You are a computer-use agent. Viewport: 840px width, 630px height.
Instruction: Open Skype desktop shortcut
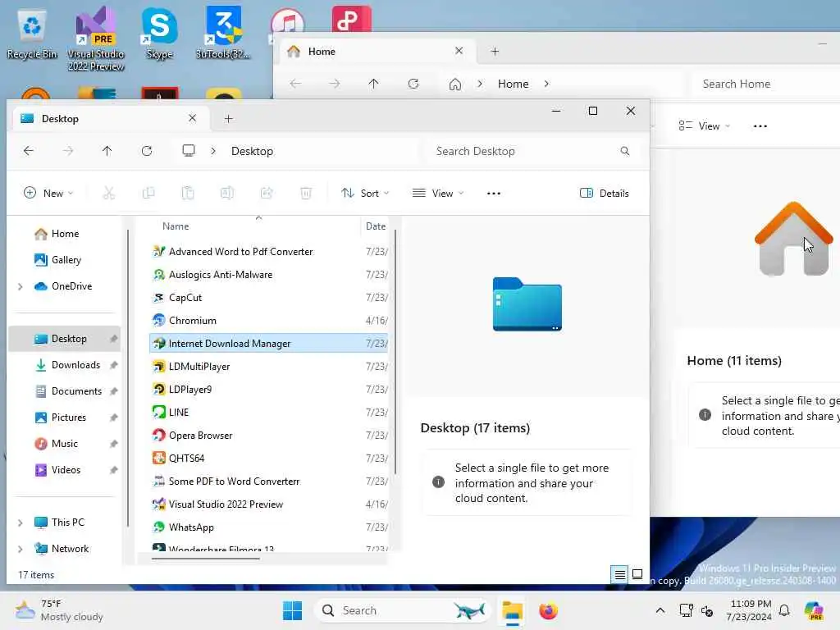[160, 33]
